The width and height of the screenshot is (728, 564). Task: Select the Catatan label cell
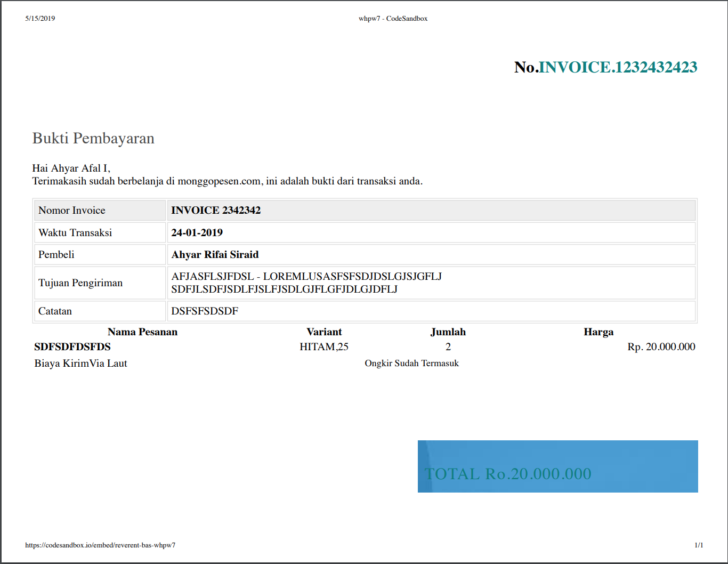click(100, 311)
